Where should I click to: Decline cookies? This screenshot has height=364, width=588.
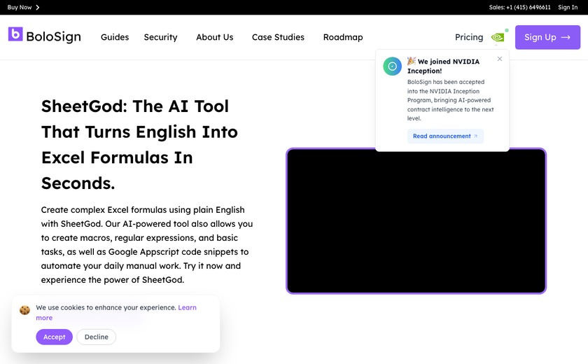pyautogui.click(x=97, y=337)
